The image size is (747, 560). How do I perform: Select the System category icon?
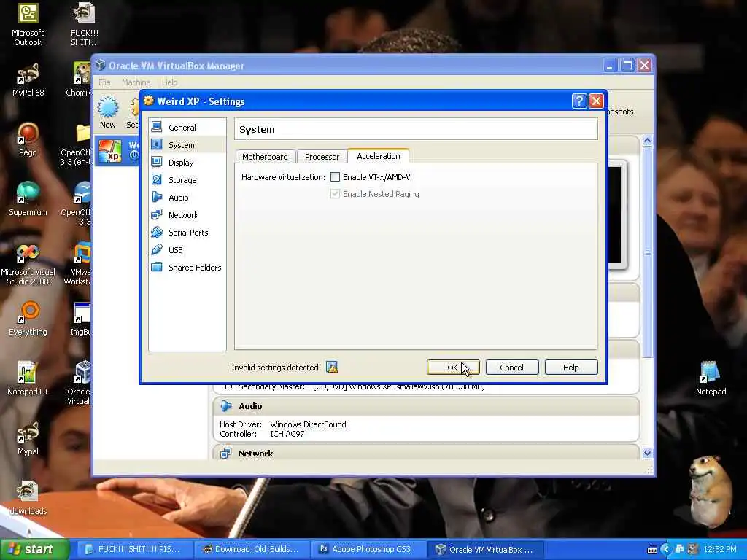click(157, 144)
